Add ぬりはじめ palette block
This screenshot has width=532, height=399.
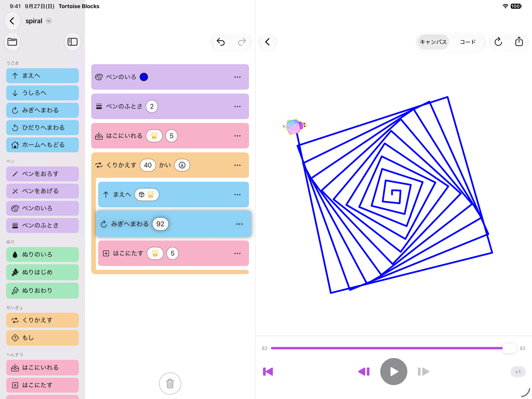coord(43,272)
